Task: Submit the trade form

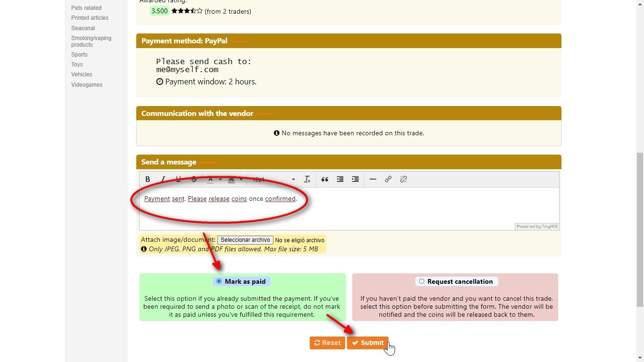Action: coord(368,343)
